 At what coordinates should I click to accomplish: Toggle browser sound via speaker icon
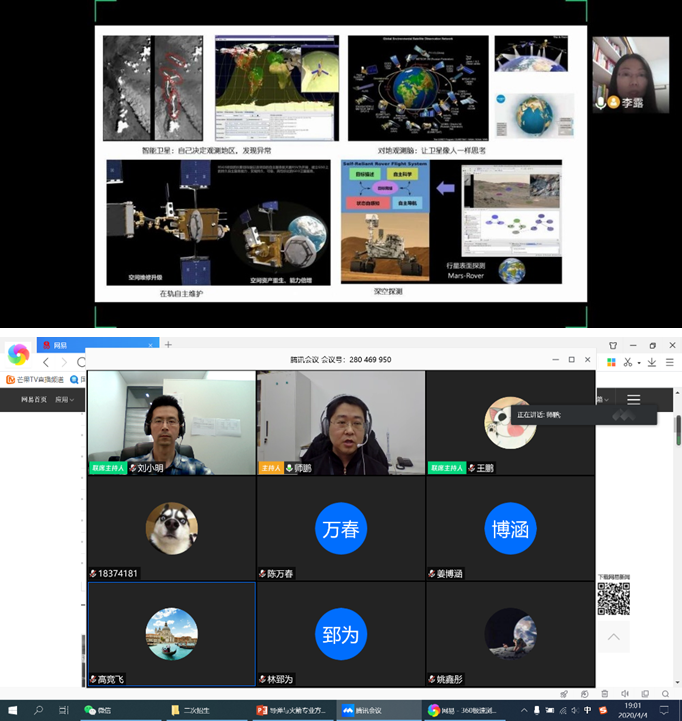(x=624, y=693)
